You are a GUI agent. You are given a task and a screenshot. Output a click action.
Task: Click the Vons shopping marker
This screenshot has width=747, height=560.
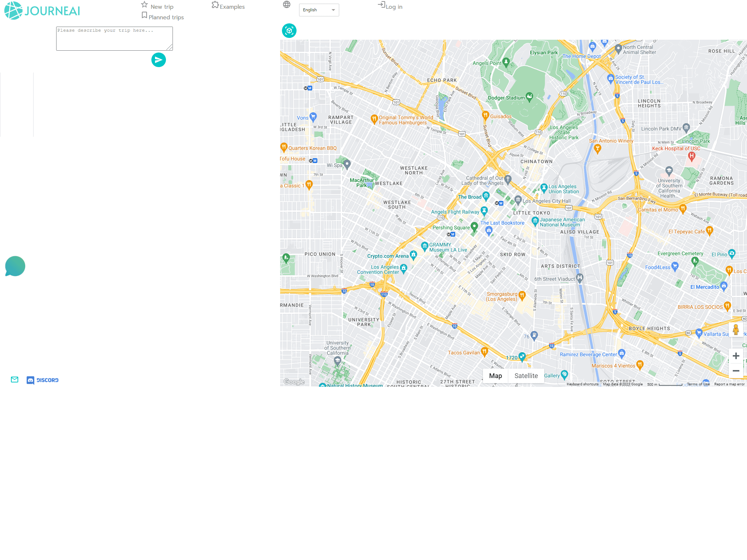[x=313, y=117]
